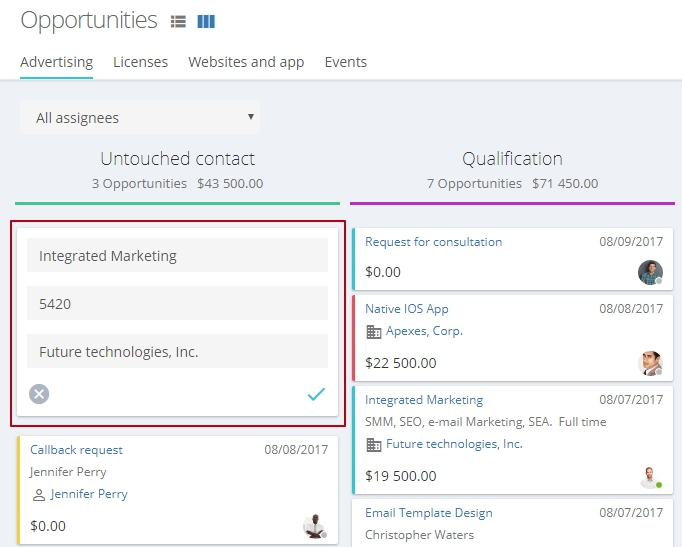Viewport: 682px width, 547px height.
Task: Open the Licenses tab
Action: [x=140, y=62]
